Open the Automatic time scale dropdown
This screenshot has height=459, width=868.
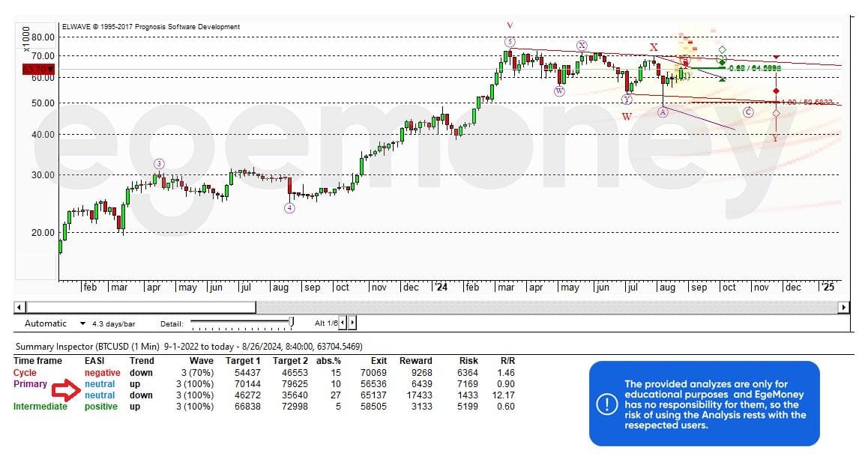point(83,323)
